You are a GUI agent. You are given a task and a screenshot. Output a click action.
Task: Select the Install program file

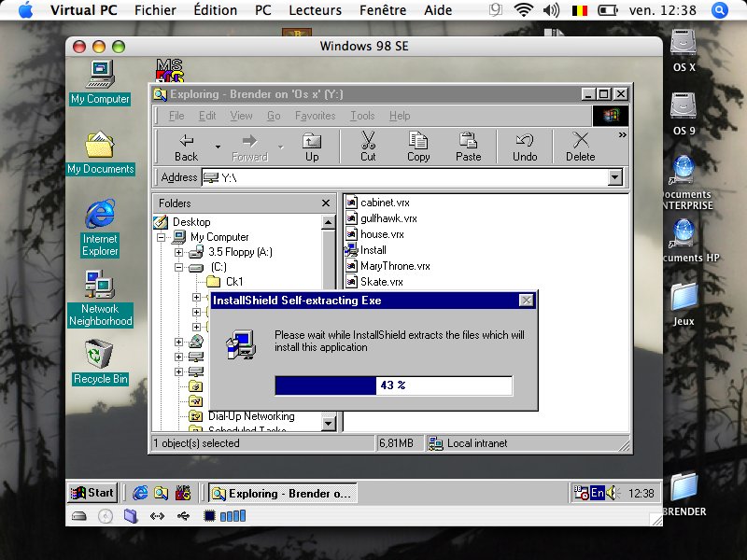coord(373,250)
